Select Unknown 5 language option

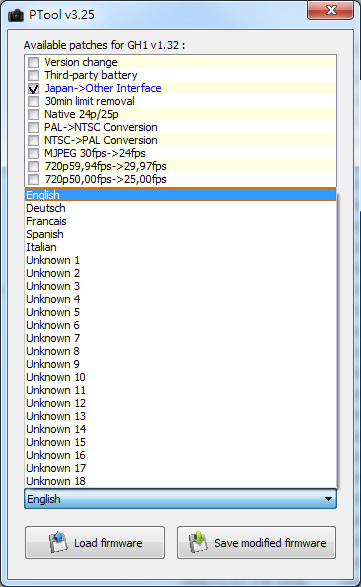tap(180, 312)
